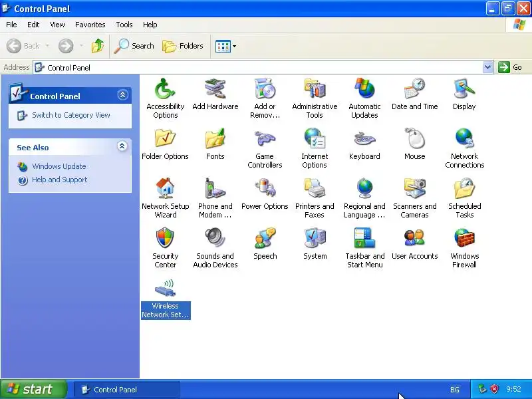Open the Edit menu
The height and width of the screenshot is (399, 532).
33,25
